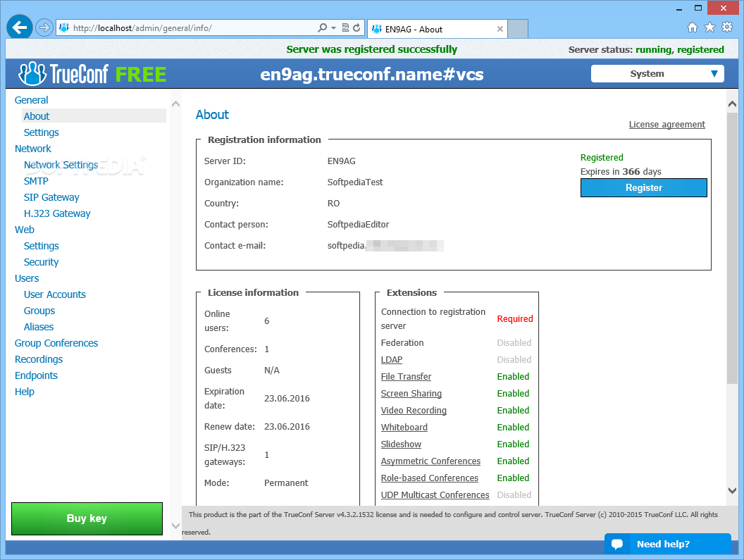Click the organization name SoftpediaTest
Viewport: 744px width, 560px height.
pyautogui.click(x=355, y=182)
